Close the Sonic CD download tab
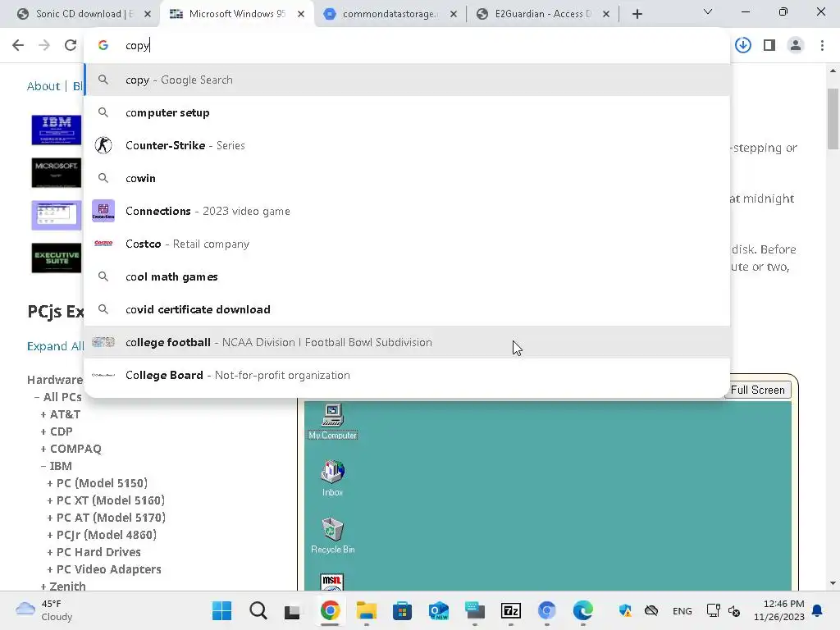840x630 pixels. [148, 14]
